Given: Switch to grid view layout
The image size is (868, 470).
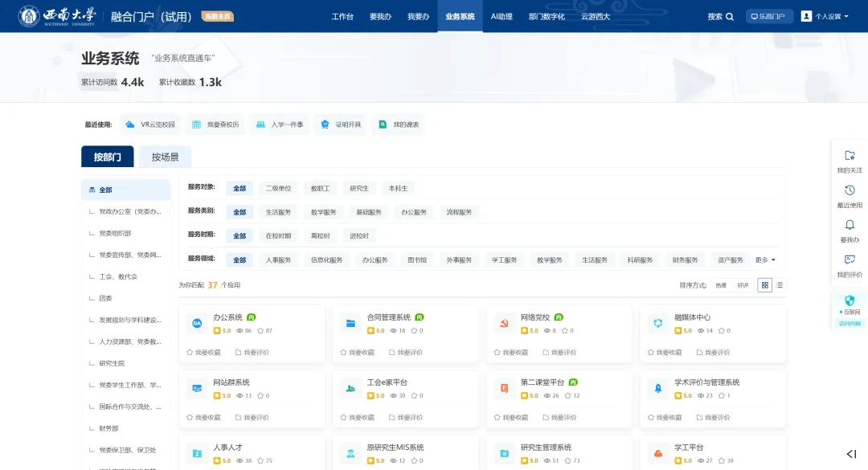Looking at the screenshot, I should (x=765, y=285).
